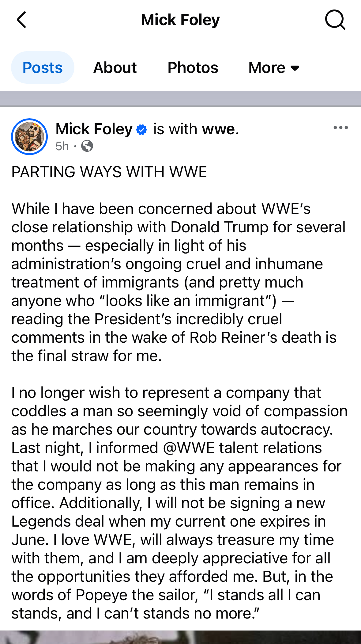
Task: Tap the blue verified badge
Action: pos(141,129)
